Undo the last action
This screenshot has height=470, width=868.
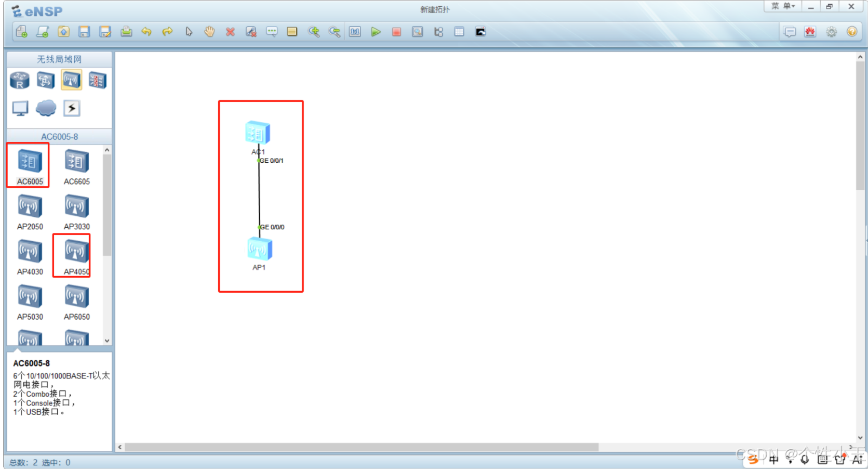pyautogui.click(x=147, y=32)
